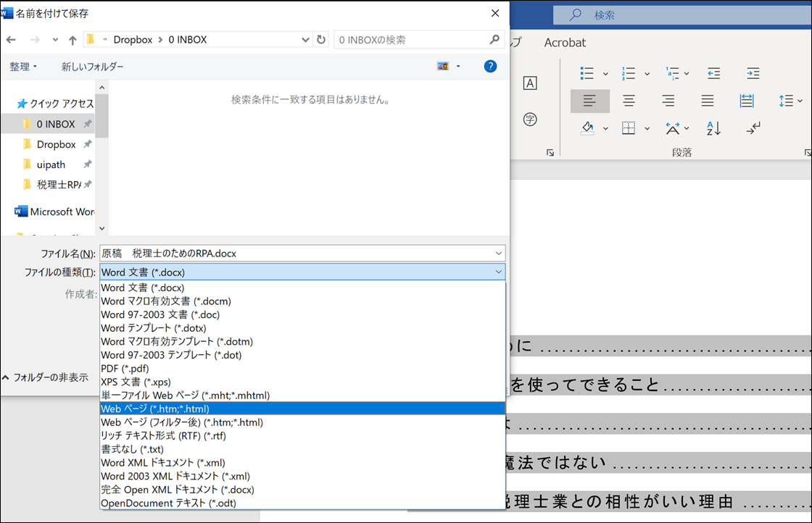Choose Word マクロ有効文書 (*.docm)
The height and width of the screenshot is (523, 812).
302,301
